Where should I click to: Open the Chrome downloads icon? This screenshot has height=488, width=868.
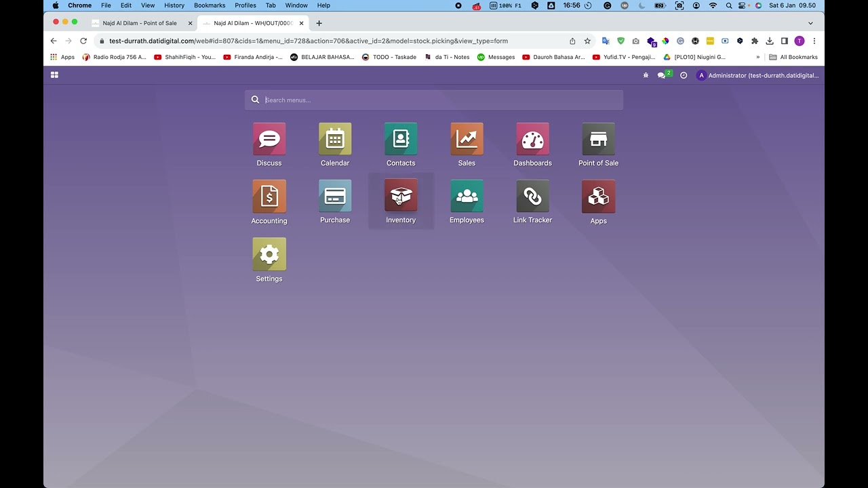770,41
